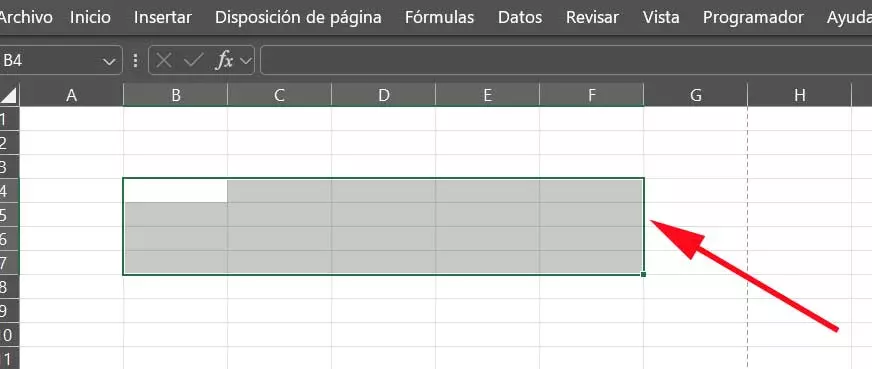
Task: Open the Datos tab
Action: tap(520, 17)
